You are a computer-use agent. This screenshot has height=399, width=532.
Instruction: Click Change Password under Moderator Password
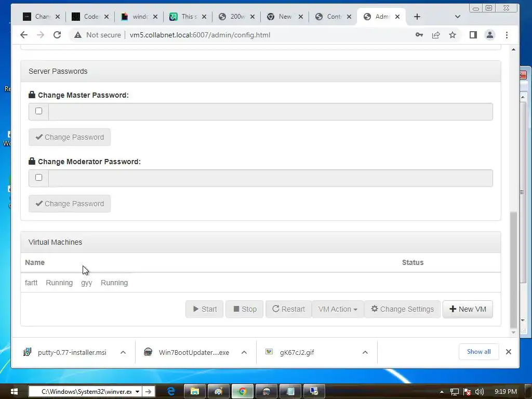pos(70,204)
